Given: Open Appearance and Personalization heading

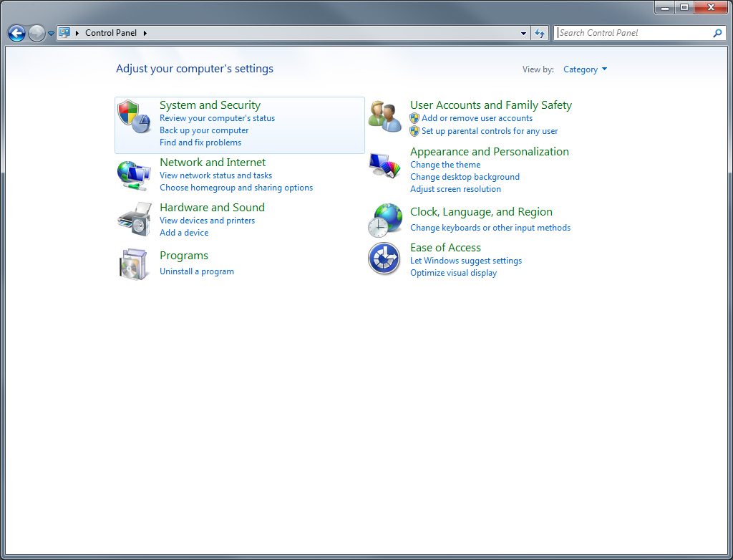Looking at the screenshot, I should (490, 152).
